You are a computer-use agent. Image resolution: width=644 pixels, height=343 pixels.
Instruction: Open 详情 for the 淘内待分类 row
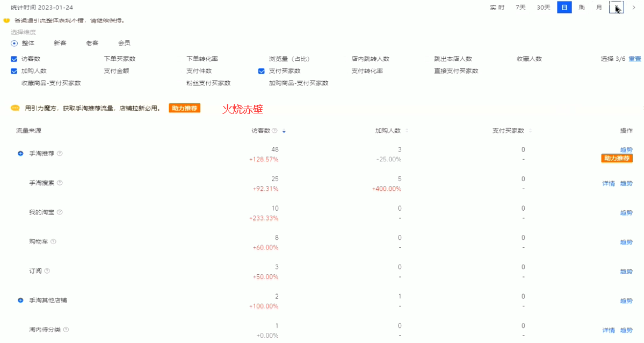coord(609,330)
